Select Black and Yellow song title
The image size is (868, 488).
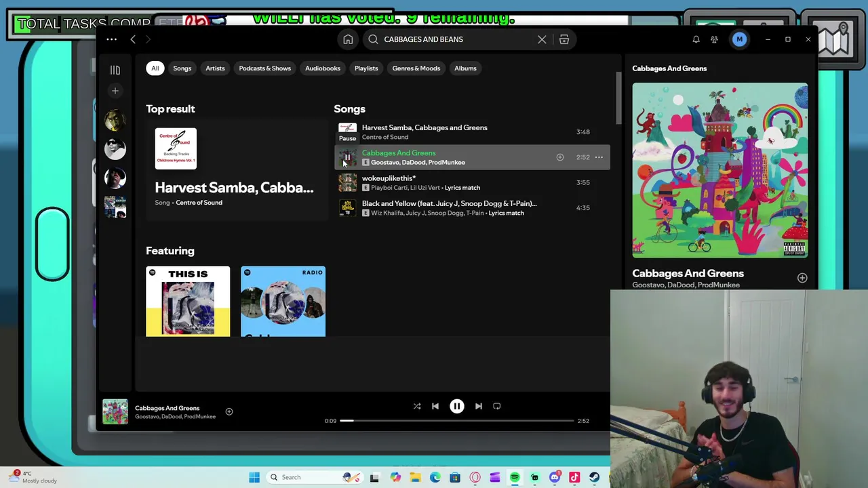pos(449,203)
